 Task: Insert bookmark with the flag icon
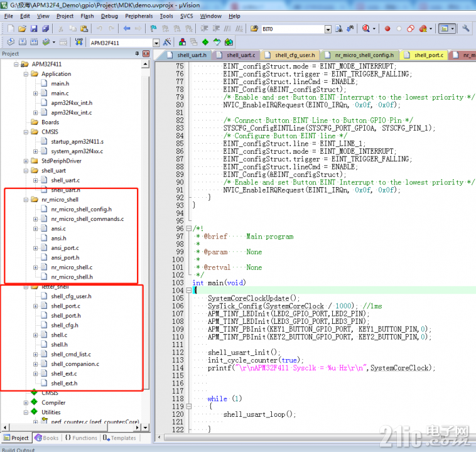[x=153, y=28]
